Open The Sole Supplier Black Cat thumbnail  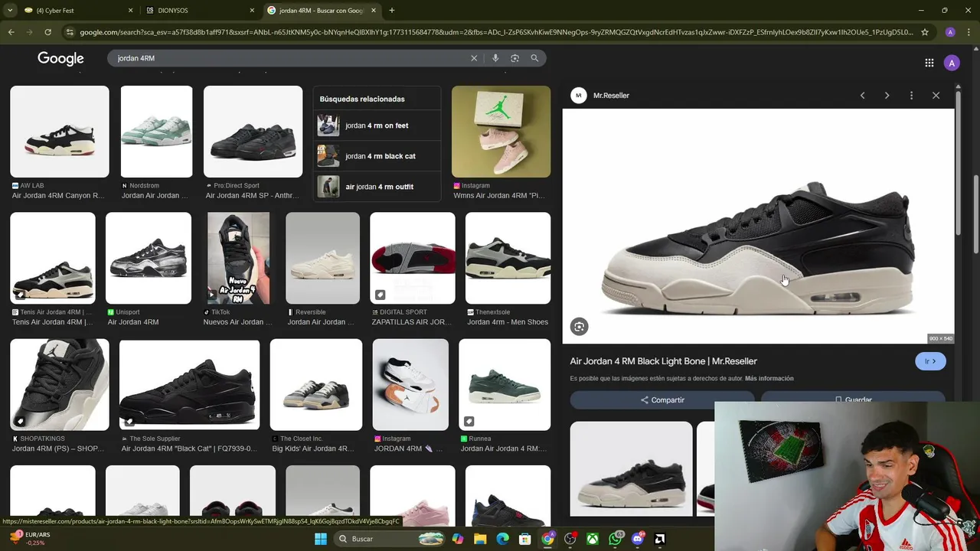(x=189, y=384)
